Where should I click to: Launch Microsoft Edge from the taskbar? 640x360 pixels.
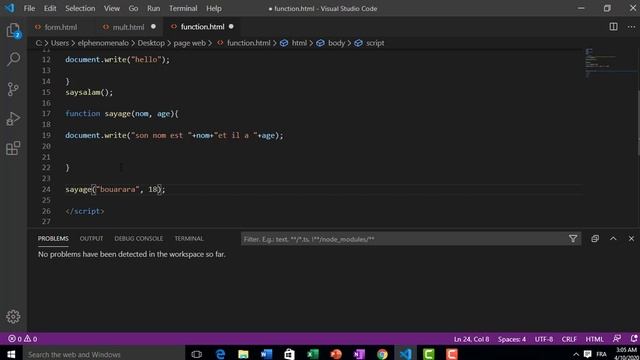pyautogui.click(x=220, y=354)
